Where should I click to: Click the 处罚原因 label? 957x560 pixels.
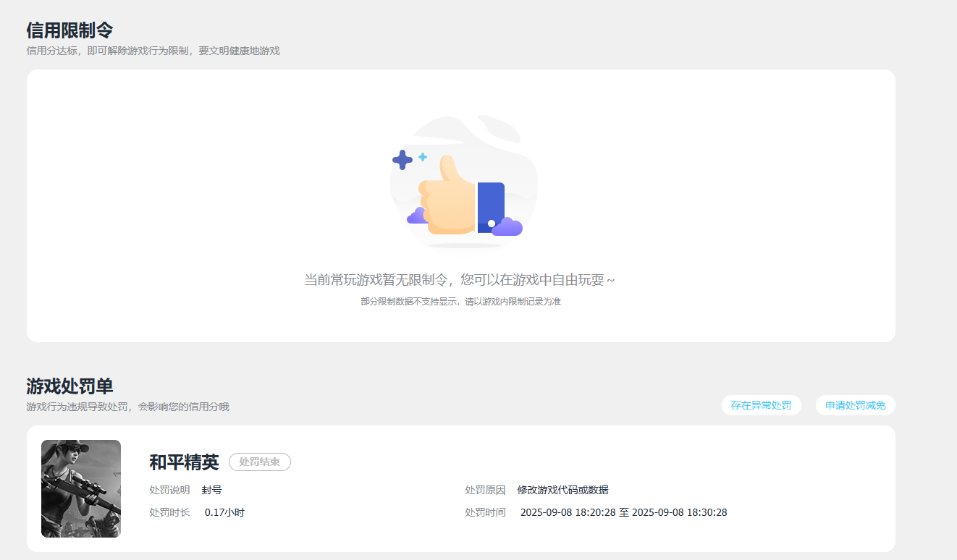pos(485,490)
